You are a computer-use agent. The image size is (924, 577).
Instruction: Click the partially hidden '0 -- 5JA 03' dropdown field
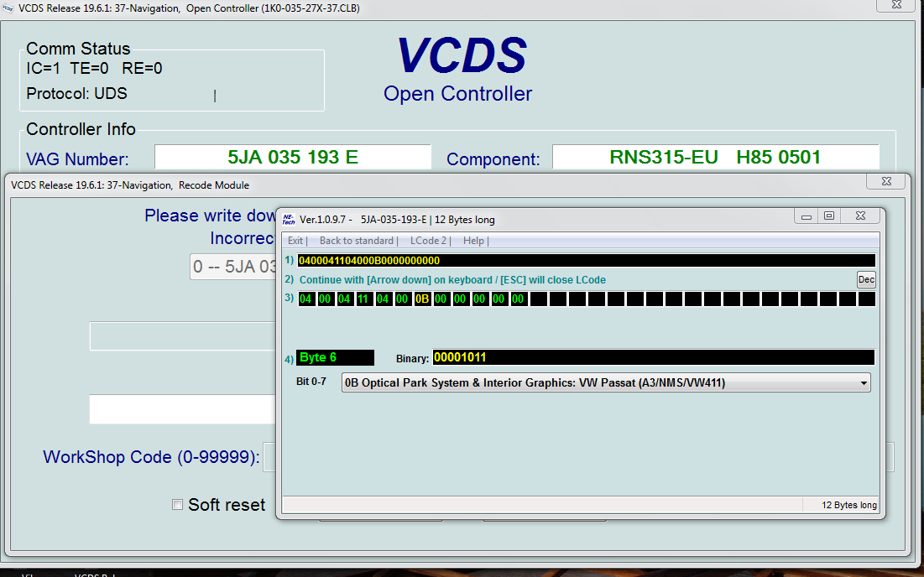[233, 267]
